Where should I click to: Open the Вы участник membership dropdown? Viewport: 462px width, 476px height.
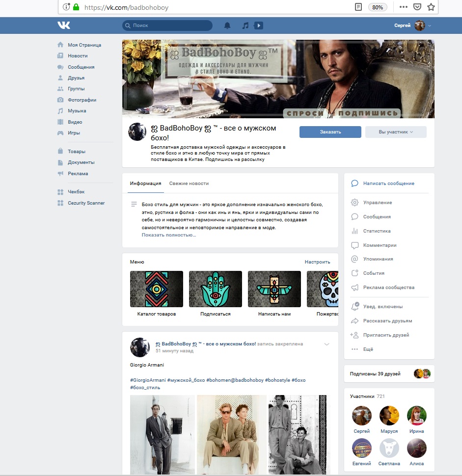click(x=396, y=132)
